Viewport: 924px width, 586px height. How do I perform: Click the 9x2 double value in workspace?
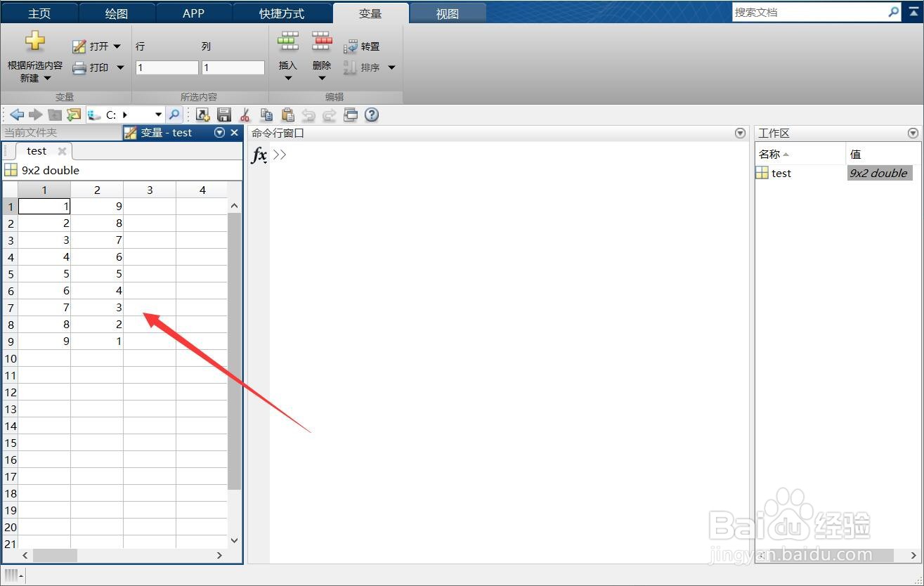click(878, 173)
